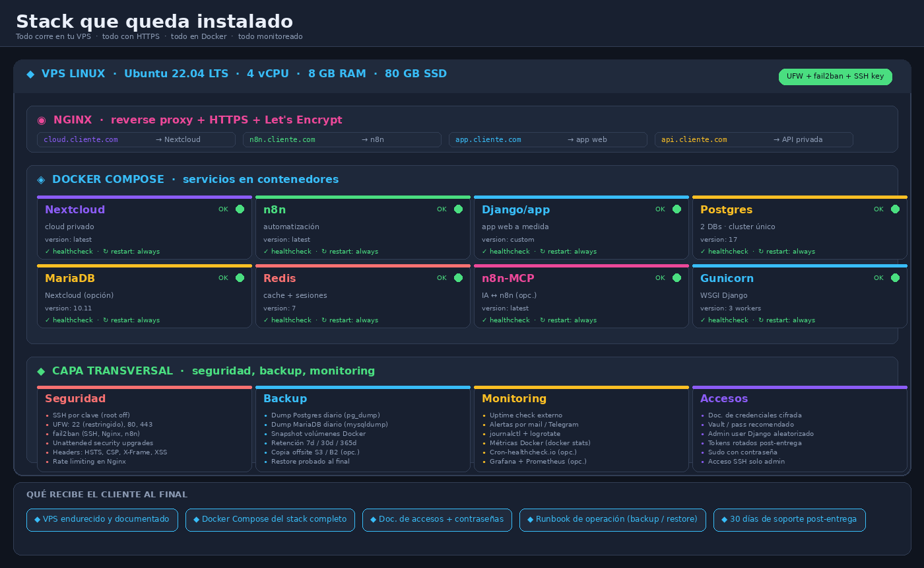
Task: Click the diamond icon beside VPS LINUX
Action: tap(30, 74)
